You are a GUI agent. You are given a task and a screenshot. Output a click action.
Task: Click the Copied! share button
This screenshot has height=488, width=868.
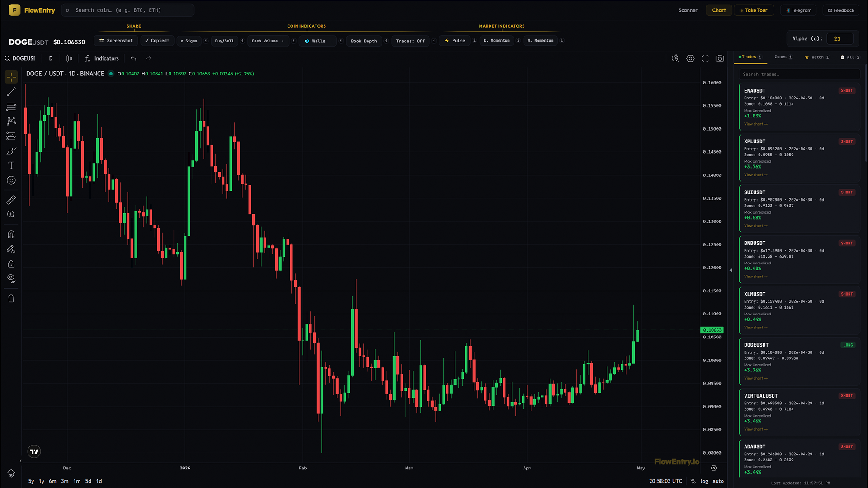pyautogui.click(x=157, y=41)
